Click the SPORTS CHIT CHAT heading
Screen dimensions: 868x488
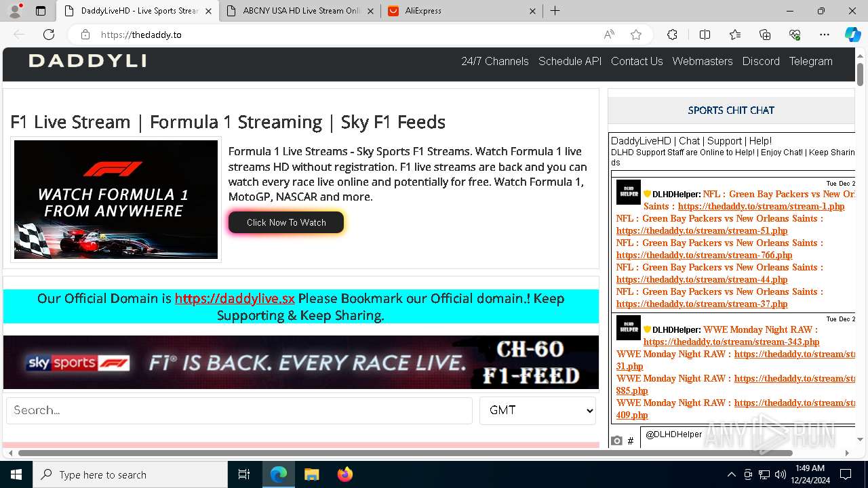pyautogui.click(x=731, y=110)
